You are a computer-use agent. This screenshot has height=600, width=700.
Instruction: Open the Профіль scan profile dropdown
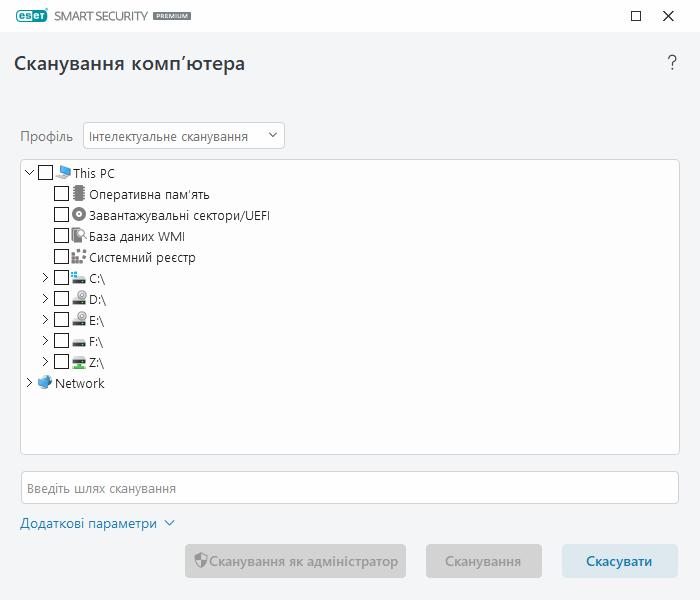point(184,135)
